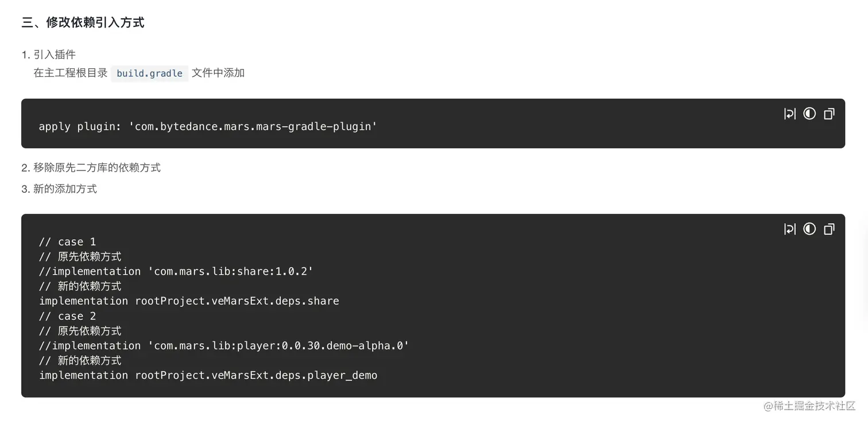The image size is (868, 424).
Task: Toggle word wrap in the apply plugin code block
Action: tap(790, 114)
